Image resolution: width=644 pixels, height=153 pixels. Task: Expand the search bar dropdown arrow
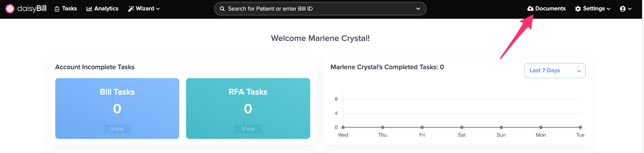pos(418,9)
